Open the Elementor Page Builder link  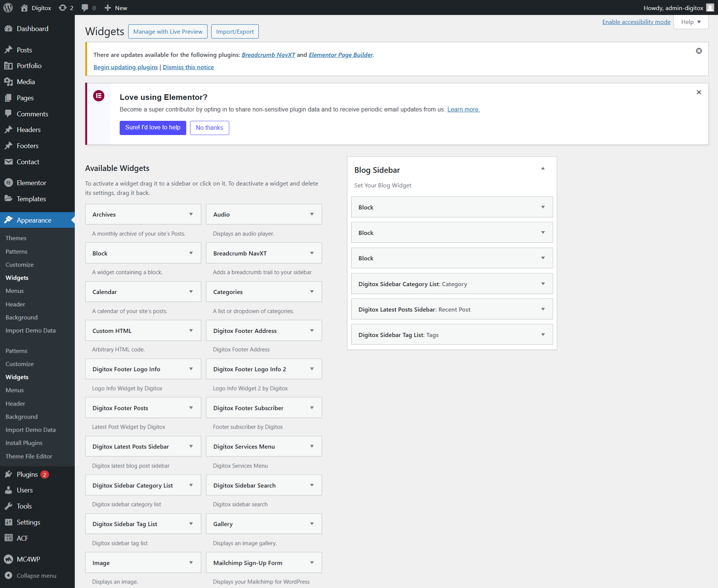pos(341,55)
